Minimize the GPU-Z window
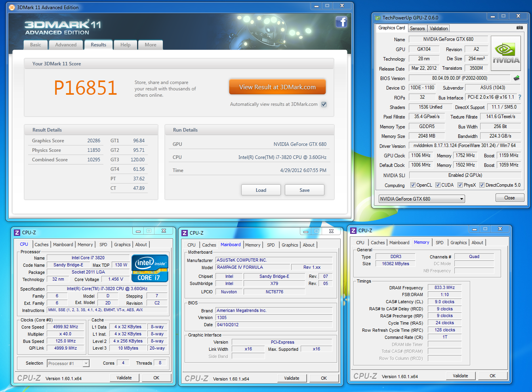 [x=493, y=16]
